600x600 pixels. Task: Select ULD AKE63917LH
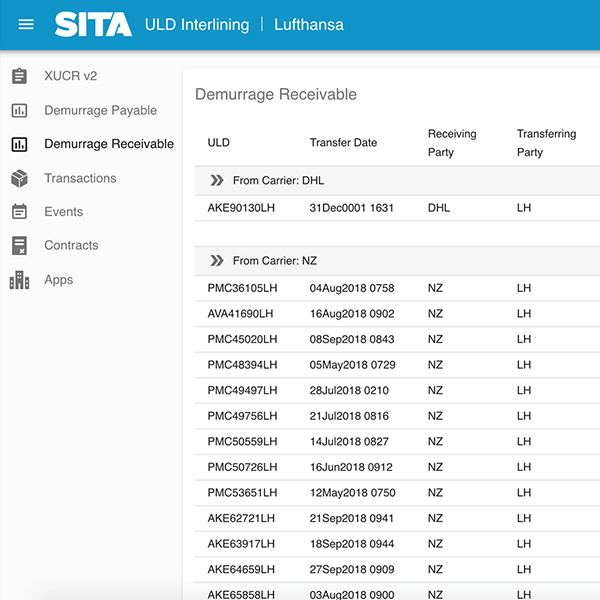pyautogui.click(x=241, y=544)
